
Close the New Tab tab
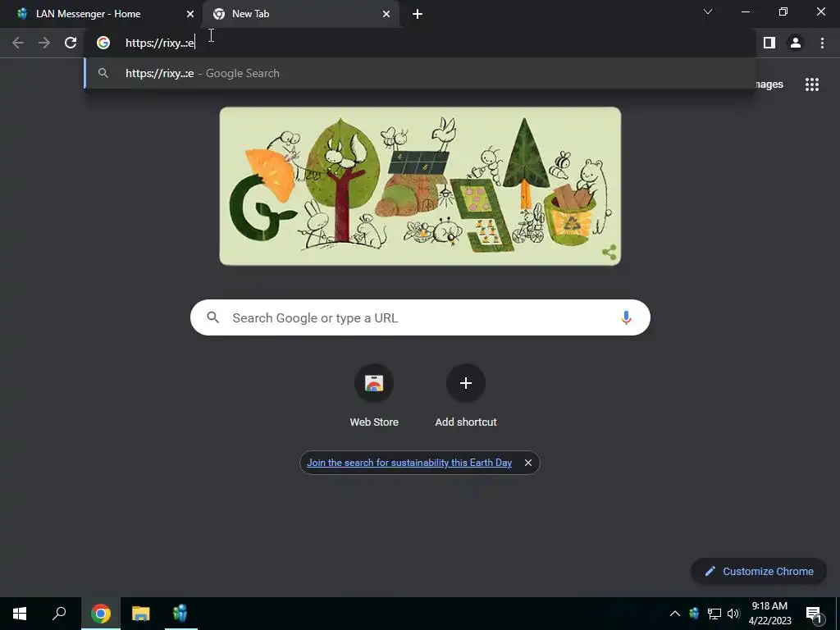pos(386,14)
